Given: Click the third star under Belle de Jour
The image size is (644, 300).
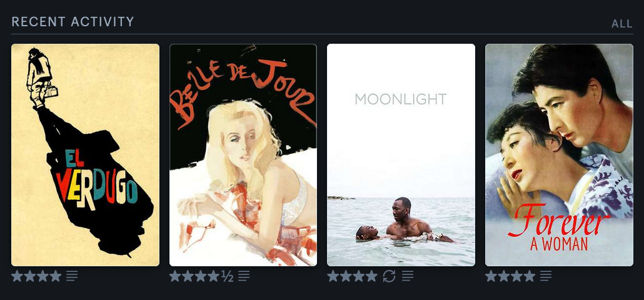Looking at the screenshot, I should pyautogui.click(x=201, y=276).
